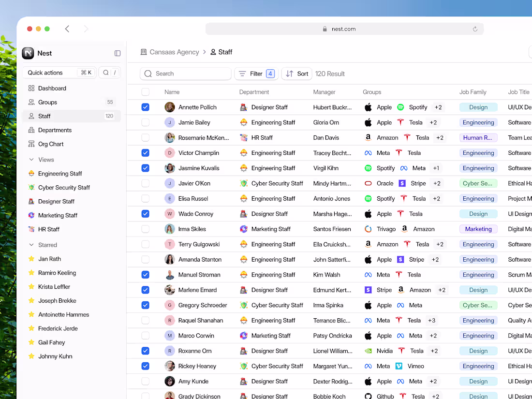
Task: Open the Org Chart view
Action: click(x=51, y=144)
